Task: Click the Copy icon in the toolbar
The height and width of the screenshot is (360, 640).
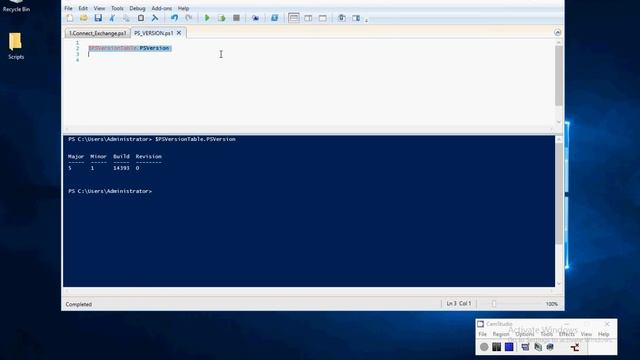Action: [x=126, y=18]
